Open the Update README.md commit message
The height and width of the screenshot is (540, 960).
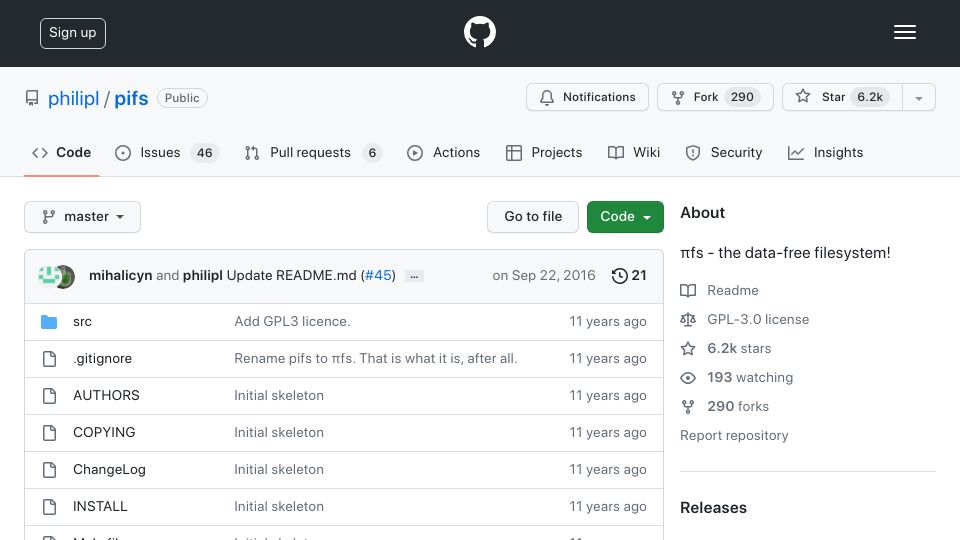(291, 276)
